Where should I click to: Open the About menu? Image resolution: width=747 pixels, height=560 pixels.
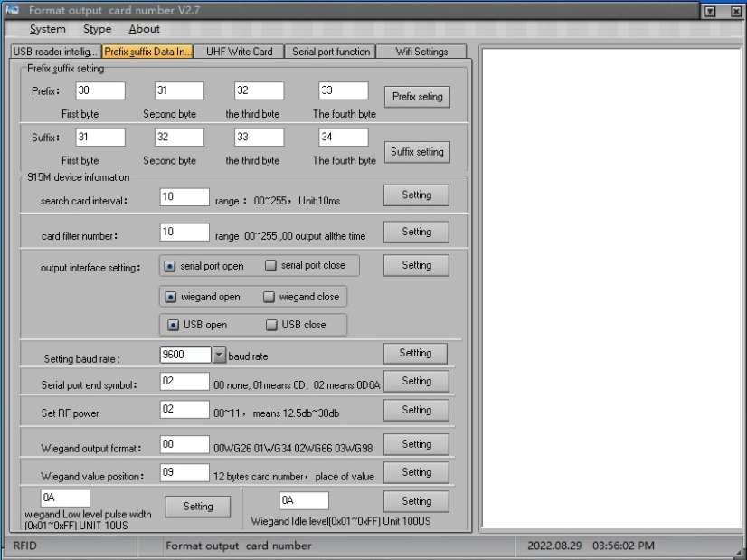[x=144, y=29]
